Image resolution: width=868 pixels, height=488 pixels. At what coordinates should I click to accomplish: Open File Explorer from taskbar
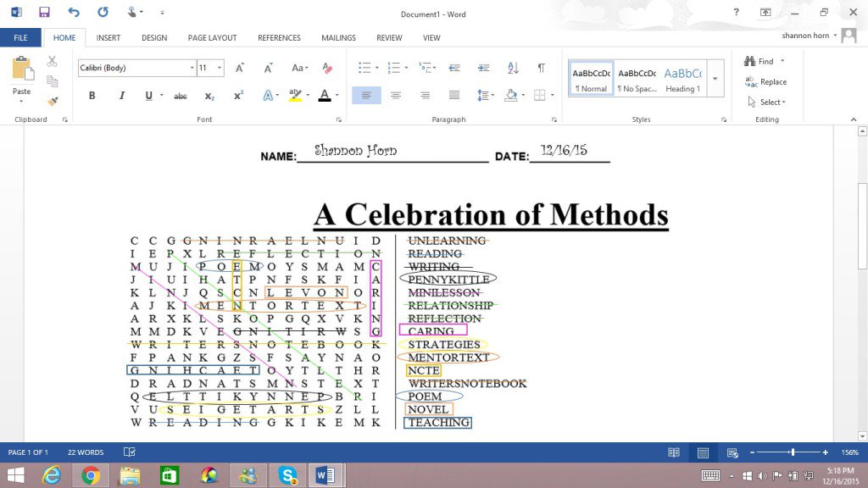pyautogui.click(x=130, y=475)
